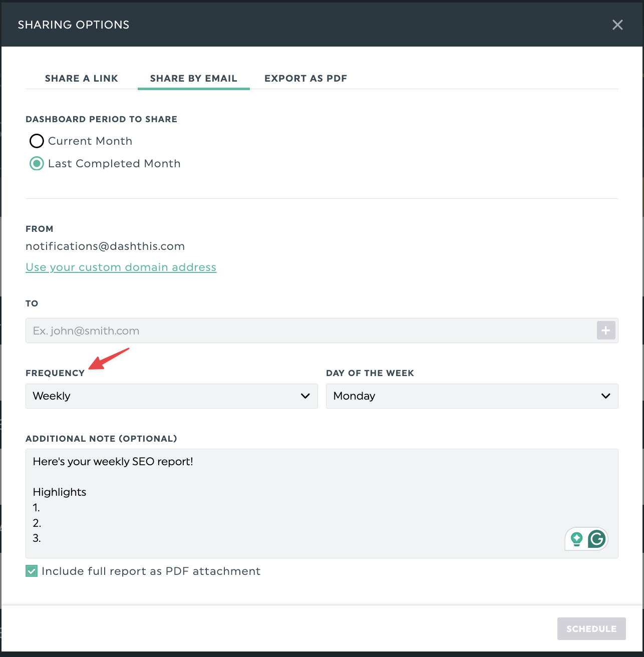Image resolution: width=644 pixels, height=657 pixels.
Task: Open the Grammarly G icon
Action: pos(597,539)
